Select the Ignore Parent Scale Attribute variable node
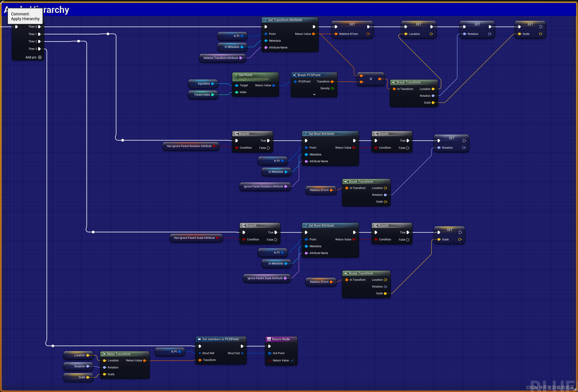 click(x=267, y=278)
